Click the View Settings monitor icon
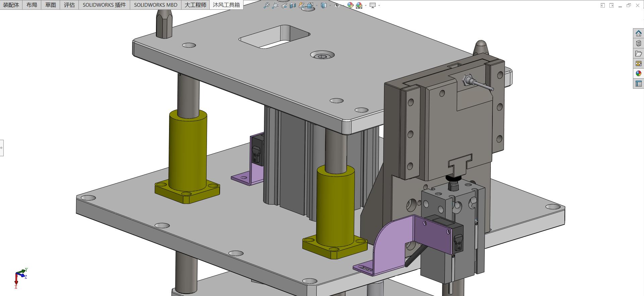Image resolution: width=644 pixels, height=296 pixels. [x=373, y=5]
